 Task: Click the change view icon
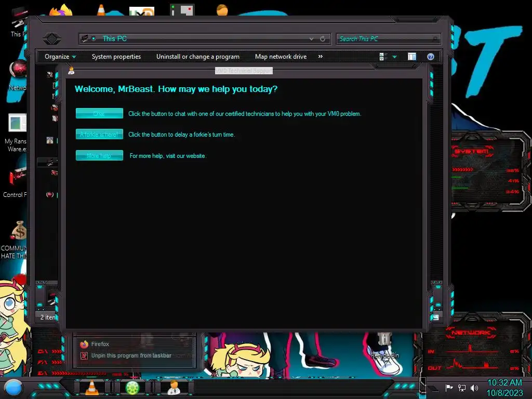pos(383,57)
